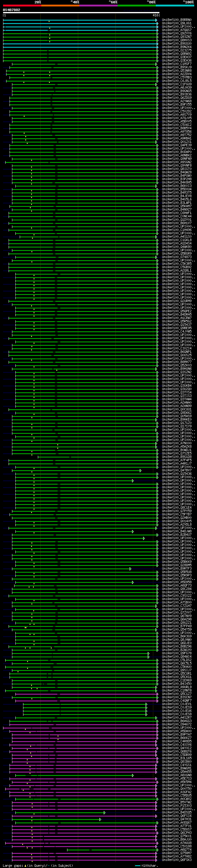Select label UniRef100_B3P2H8

click(x=177, y=179)
